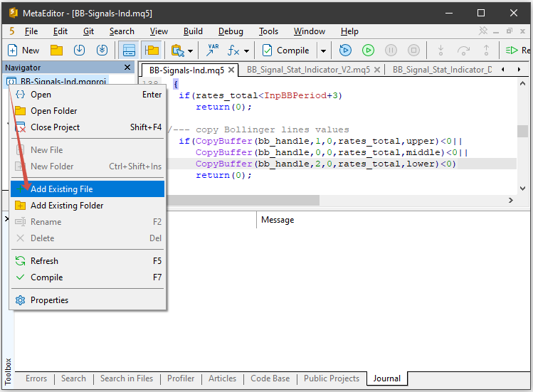Image resolution: width=533 pixels, height=392 pixels.
Task: Choose Add Existing File menu entry
Action: click(x=88, y=189)
